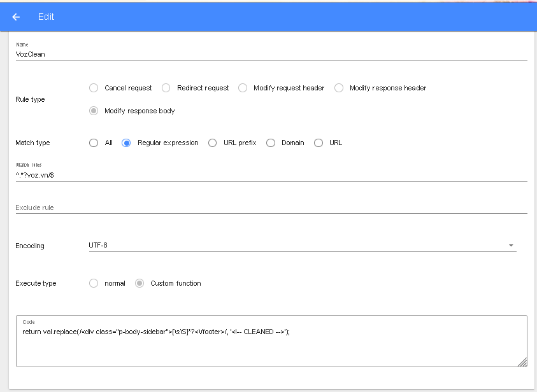Select Modify response body rule type
The image size is (537, 392).
click(x=94, y=110)
